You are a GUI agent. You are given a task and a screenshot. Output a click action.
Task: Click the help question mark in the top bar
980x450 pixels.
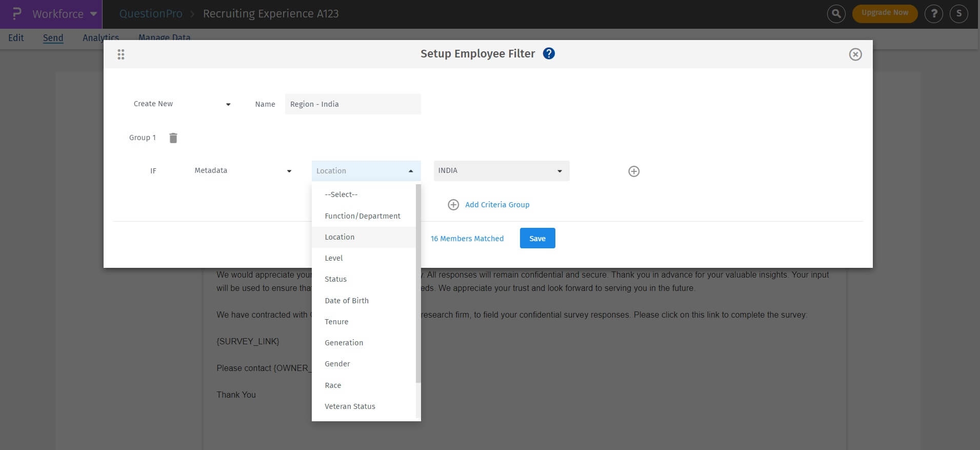point(933,14)
